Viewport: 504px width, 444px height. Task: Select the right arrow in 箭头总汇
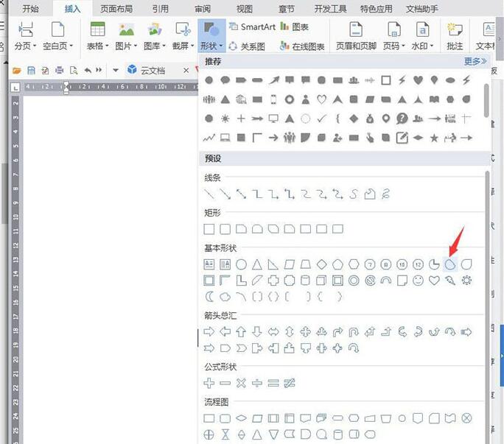point(209,331)
